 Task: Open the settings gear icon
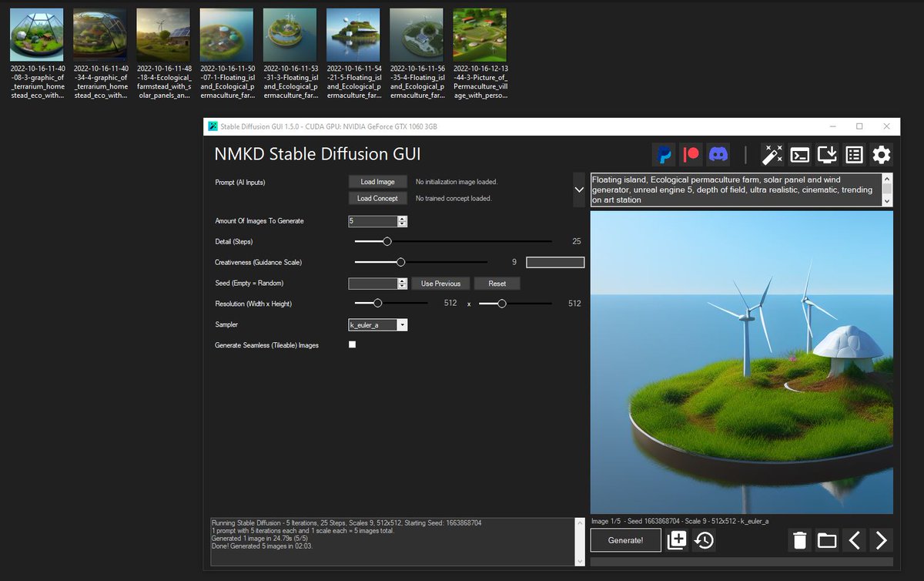point(882,155)
